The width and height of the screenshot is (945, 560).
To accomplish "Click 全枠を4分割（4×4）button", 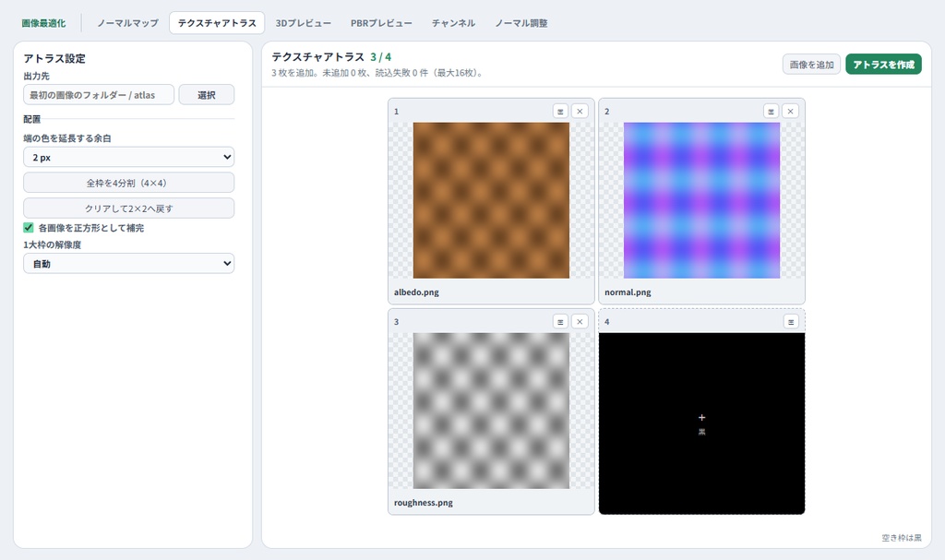I will click(x=129, y=183).
